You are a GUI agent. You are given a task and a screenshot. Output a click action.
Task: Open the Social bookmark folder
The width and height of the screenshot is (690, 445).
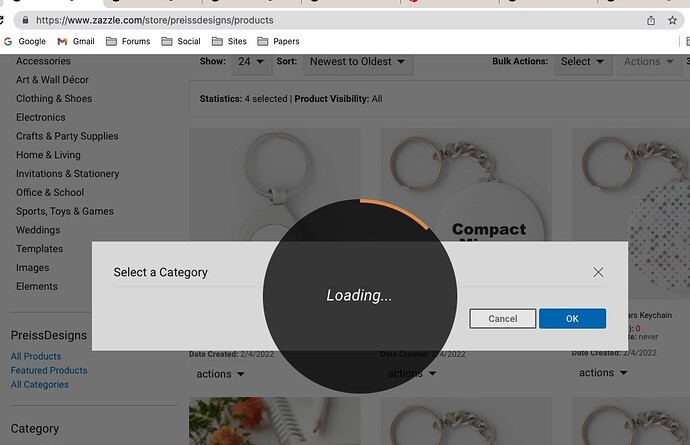pyautogui.click(x=181, y=41)
